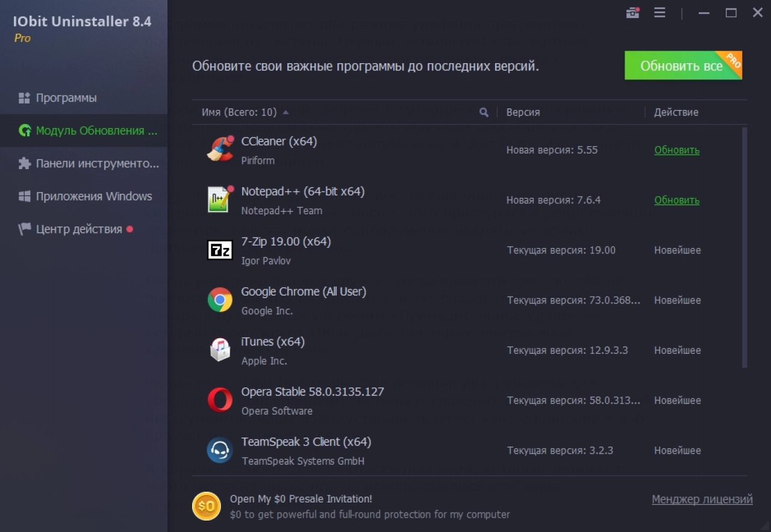Click Новейшее status for Google Chrome
Screen dimensions: 771x532
point(678,300)
